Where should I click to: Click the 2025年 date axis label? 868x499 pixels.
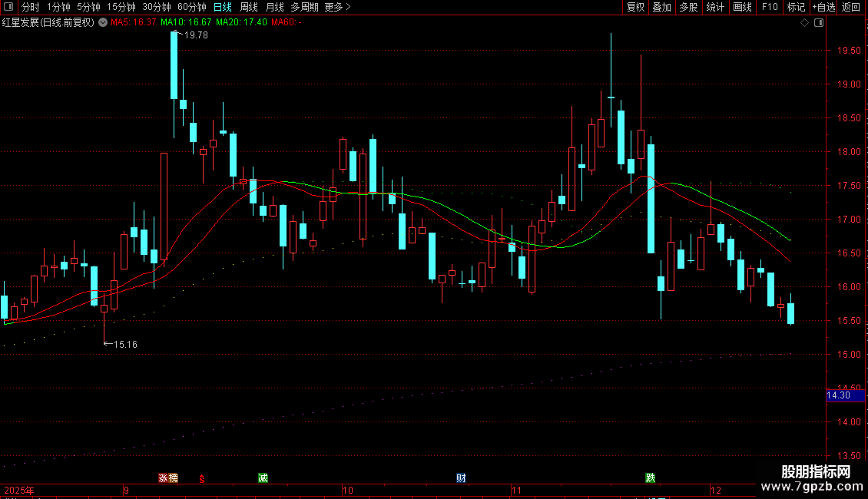pyautogui.click(x=19, y=490)
